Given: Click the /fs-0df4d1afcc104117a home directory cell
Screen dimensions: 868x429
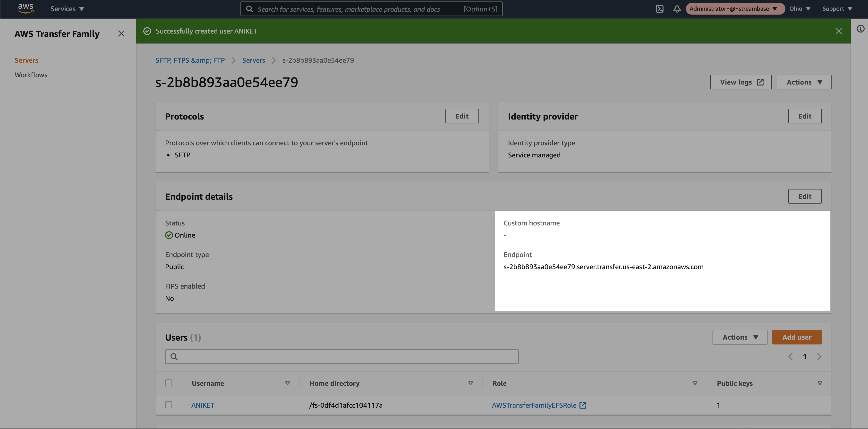Looking at the screenshot, I should click(346, 405).
